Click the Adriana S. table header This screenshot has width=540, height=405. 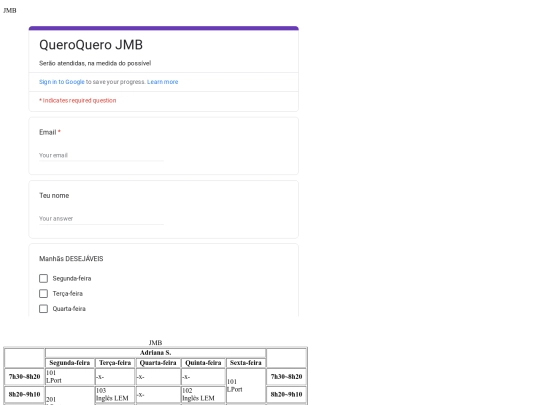coord(155,353)
